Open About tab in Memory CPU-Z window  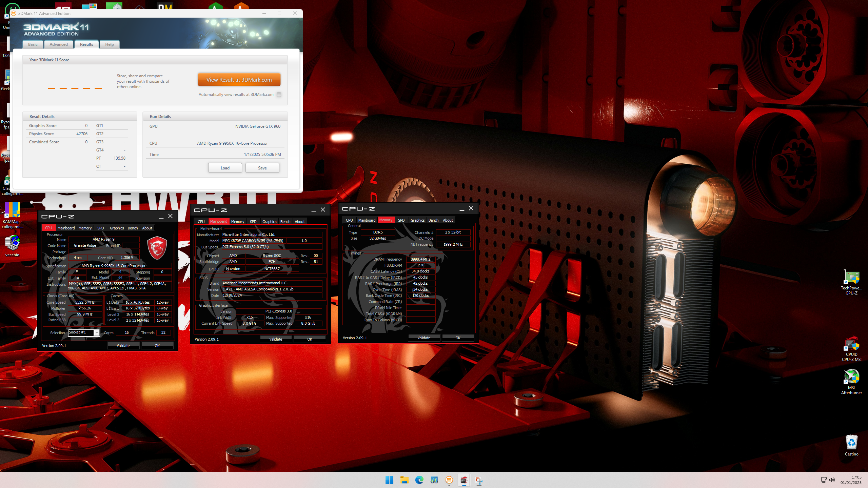[448, 220]
